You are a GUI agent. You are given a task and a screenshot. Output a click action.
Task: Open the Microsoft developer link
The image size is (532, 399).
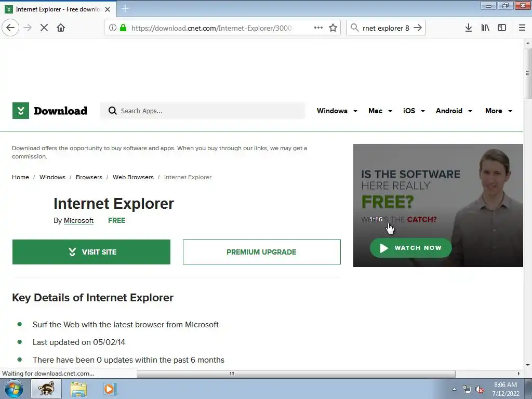[79, 220]
